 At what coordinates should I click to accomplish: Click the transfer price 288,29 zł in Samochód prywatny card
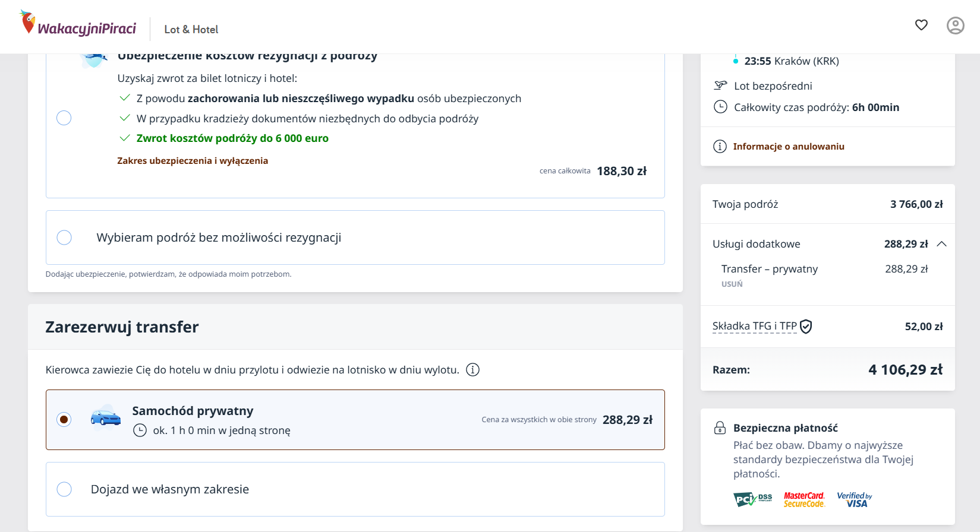coord(628,420)
